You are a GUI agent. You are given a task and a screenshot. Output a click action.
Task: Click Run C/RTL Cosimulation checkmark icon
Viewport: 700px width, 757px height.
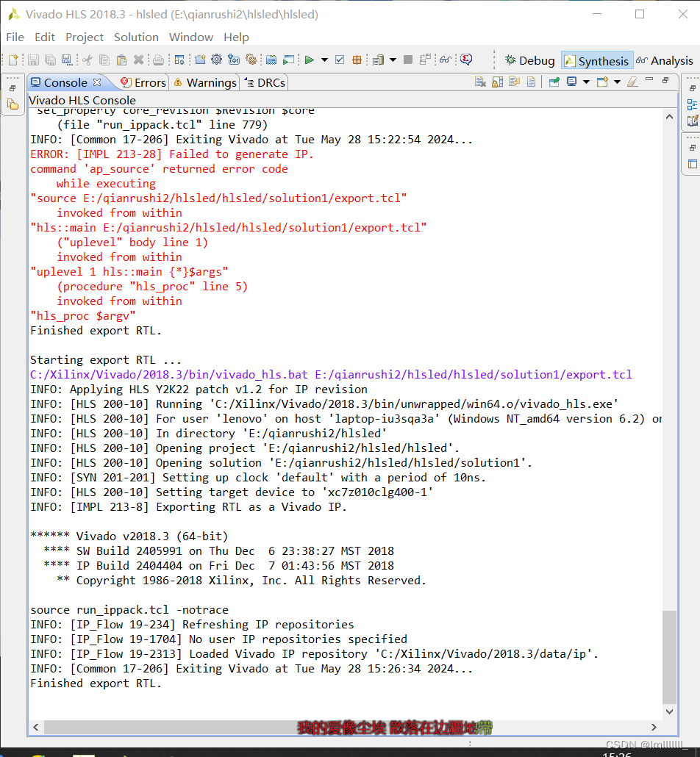(x=340, y=60)
